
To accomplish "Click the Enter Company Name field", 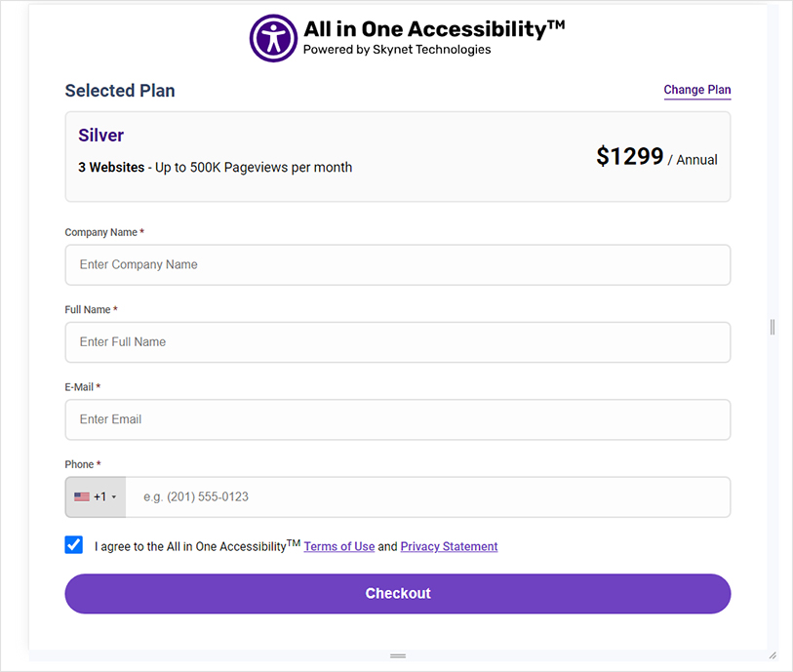I will (397, 264).
